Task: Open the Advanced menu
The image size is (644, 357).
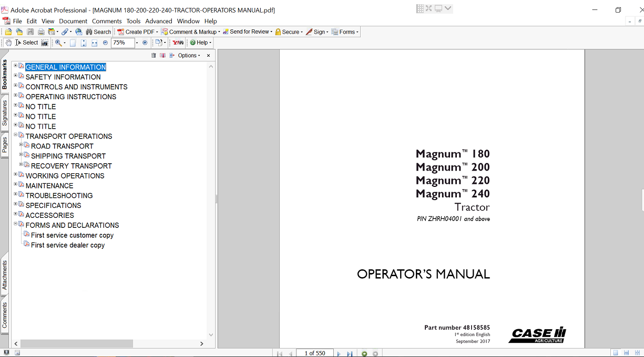Action: (158, 21)
